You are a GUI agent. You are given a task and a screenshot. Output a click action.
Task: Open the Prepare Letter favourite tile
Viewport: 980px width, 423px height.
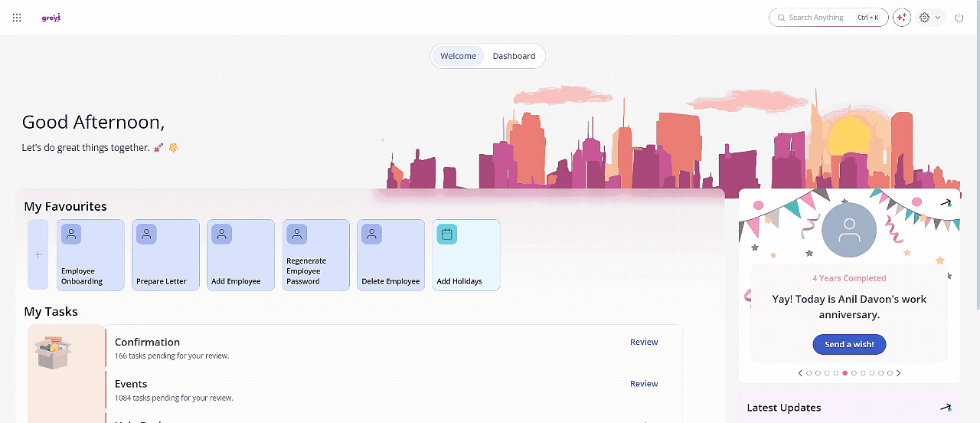click(x=165, y=255)
